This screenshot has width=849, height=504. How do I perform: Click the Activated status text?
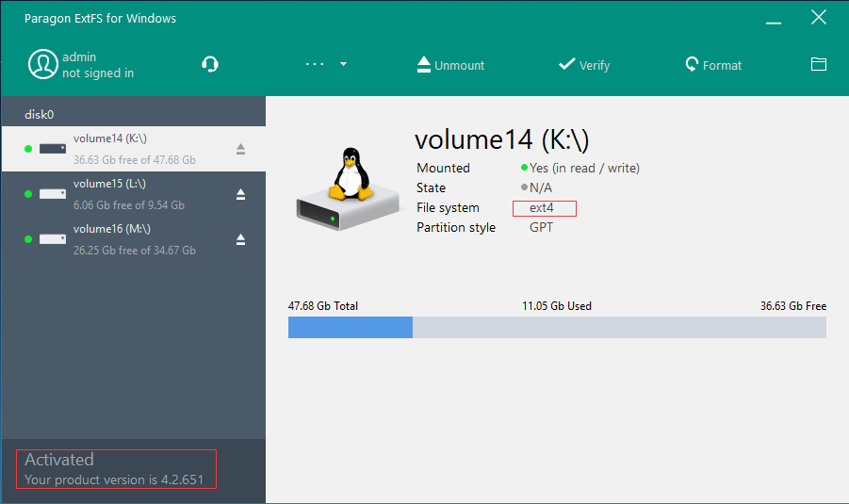click(59, 460)
